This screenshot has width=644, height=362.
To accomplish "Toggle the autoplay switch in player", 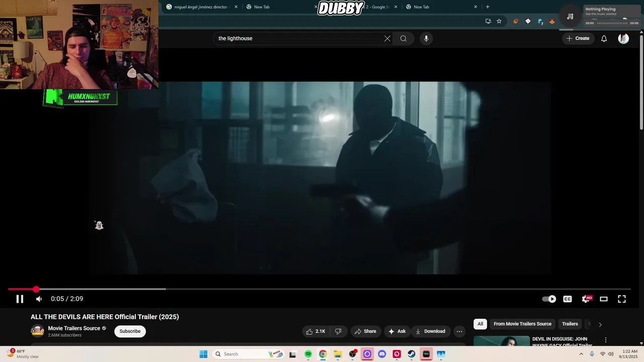I will click(x=549, y=299).
